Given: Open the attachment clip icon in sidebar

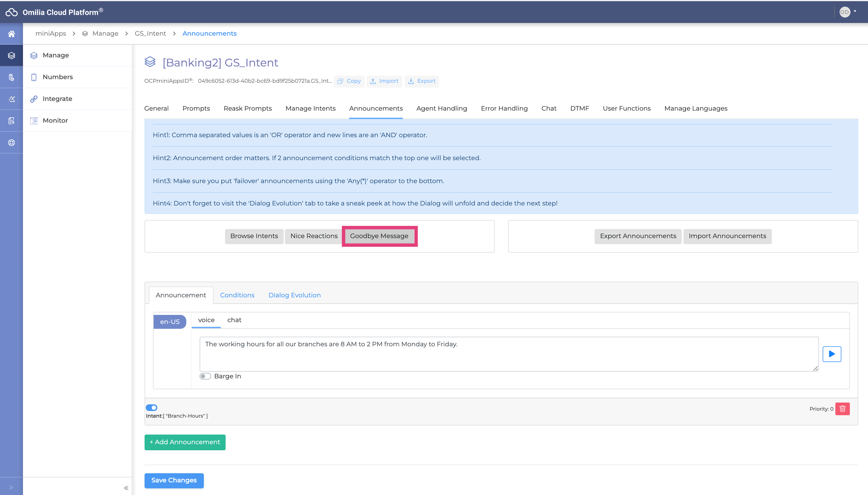Looking at the screenshot, I should pyautogui.click(x=11, y=77).
